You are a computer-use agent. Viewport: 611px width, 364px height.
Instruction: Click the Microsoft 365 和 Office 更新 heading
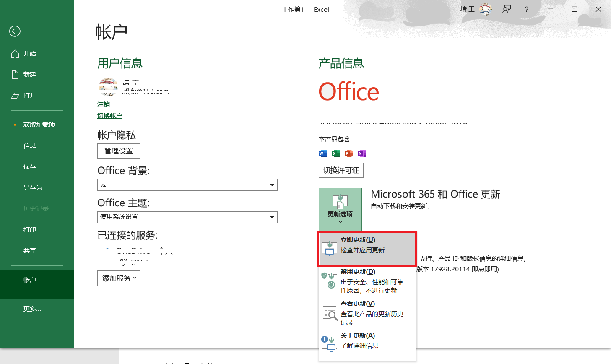tap(436, 194)
